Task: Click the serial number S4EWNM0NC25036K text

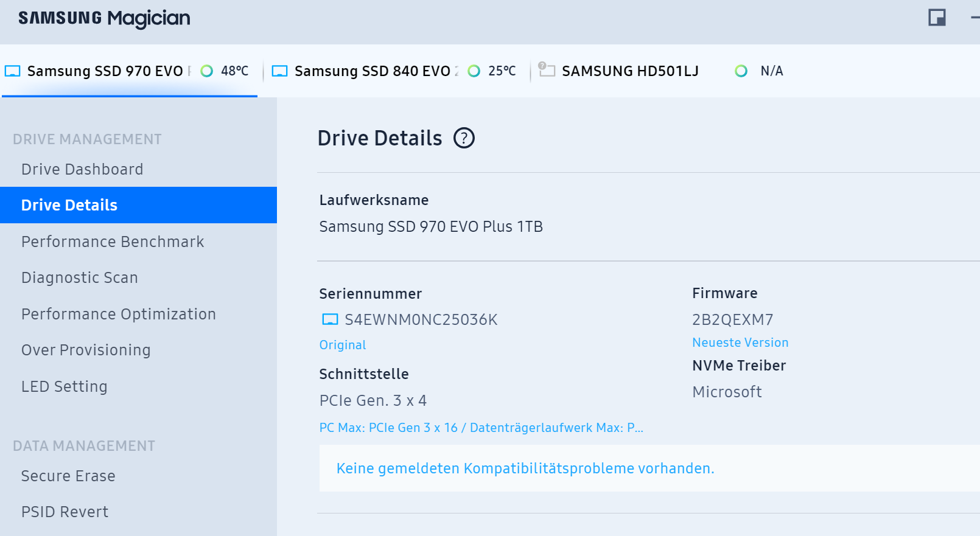Action: click(421, 319)
